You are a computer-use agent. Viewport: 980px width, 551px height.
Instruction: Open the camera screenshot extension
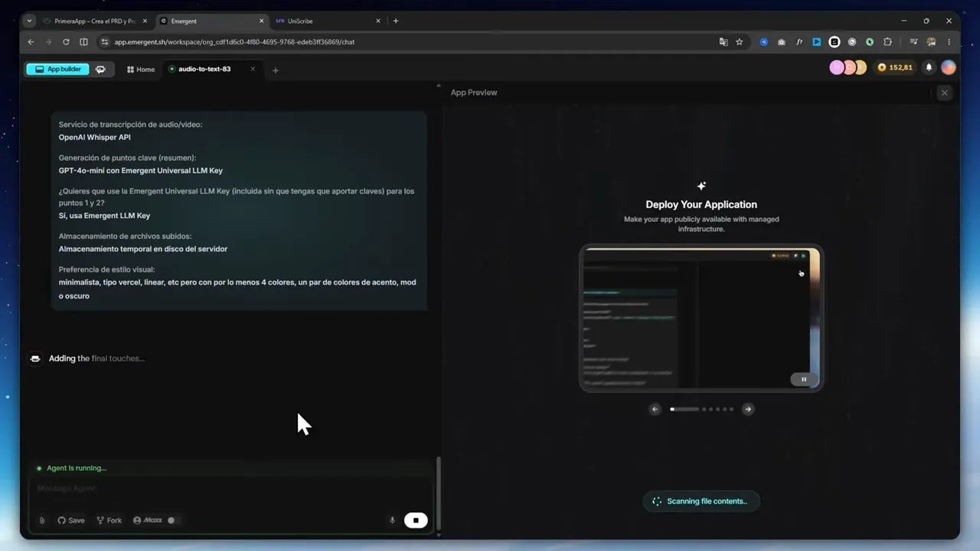pyautogui.click(x=782, y=42)
